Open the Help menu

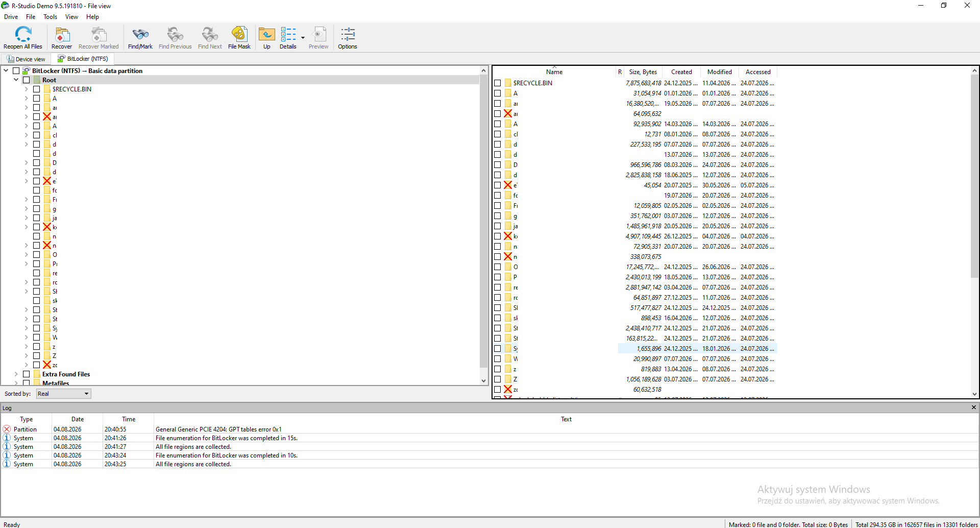92,17
